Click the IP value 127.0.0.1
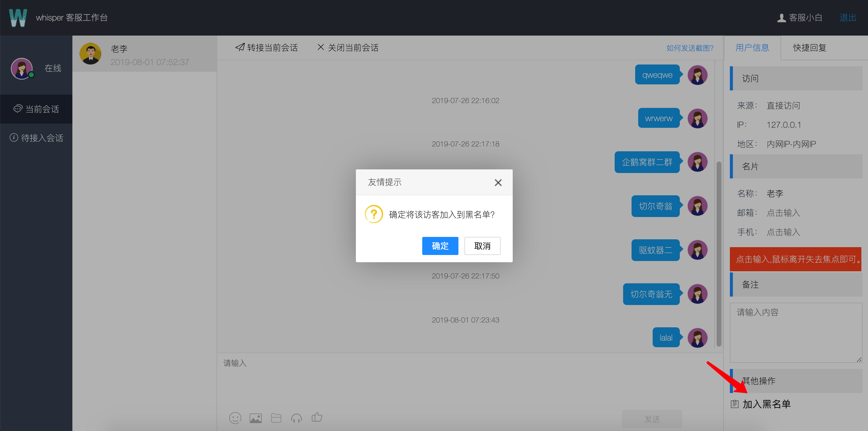 click(784, 125)
